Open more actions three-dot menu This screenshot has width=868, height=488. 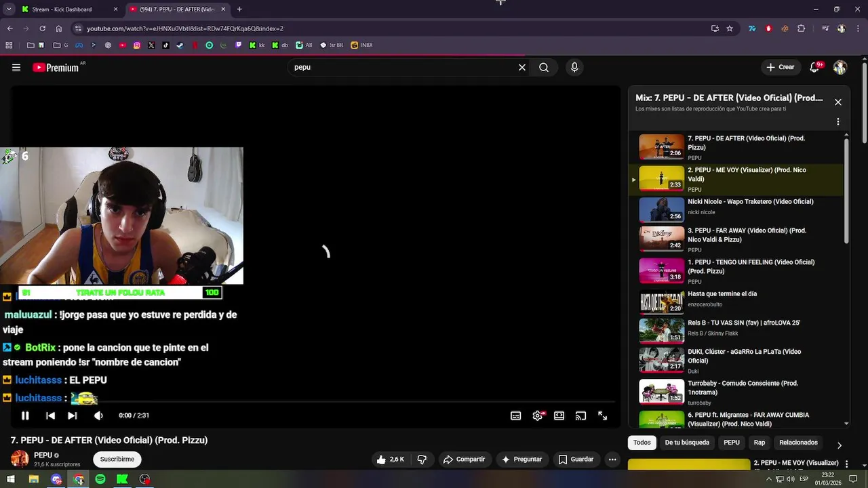coord(612,460)
